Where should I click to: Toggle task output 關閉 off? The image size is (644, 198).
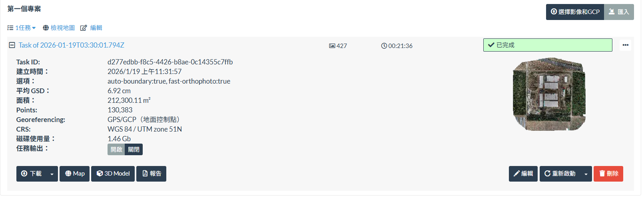[x=134, y=150]
